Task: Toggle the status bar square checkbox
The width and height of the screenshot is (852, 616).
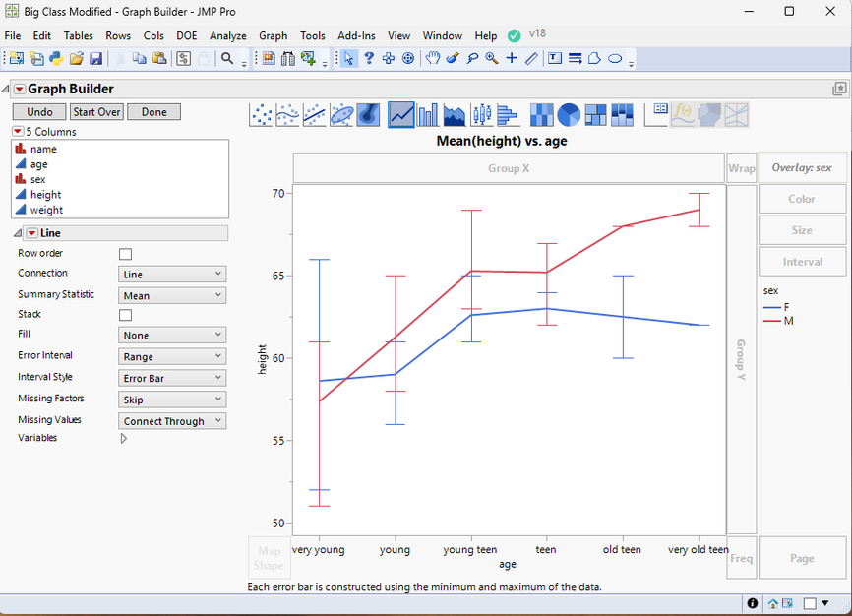Action: pyautogui.click(x=810, y=603)
